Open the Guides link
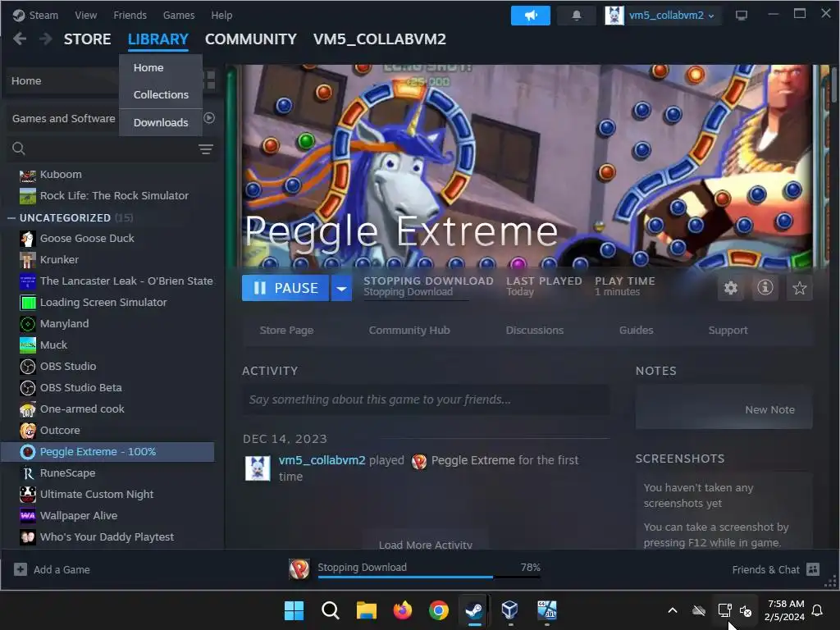The height and width of the screenshot is (630, 840). pos(636,330)
